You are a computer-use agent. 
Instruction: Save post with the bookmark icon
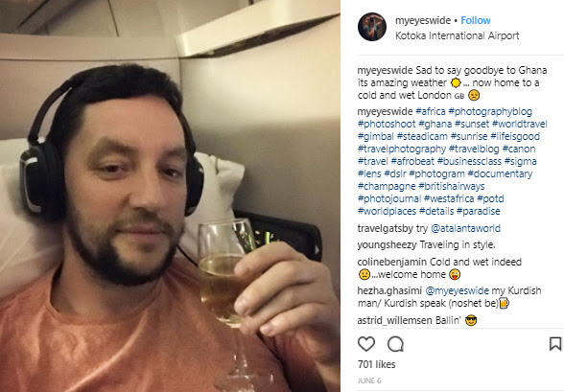[x=555, y=344]
